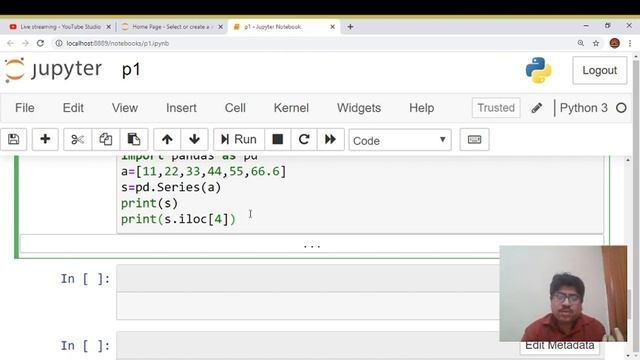Go forward in the browser
The height and width of the screenshot is (360, 640).
tap(25, 43)
